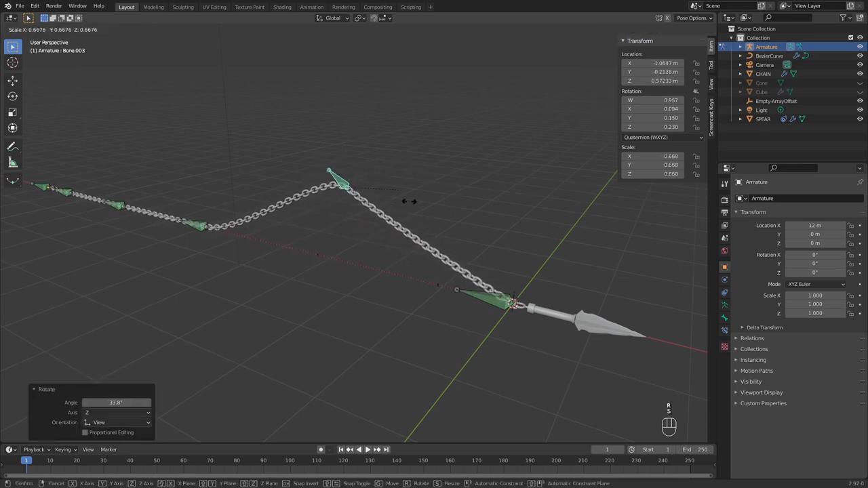Hide the Camera object in outliner
This screenshot has width=868, height=488.
click(860, 65)
